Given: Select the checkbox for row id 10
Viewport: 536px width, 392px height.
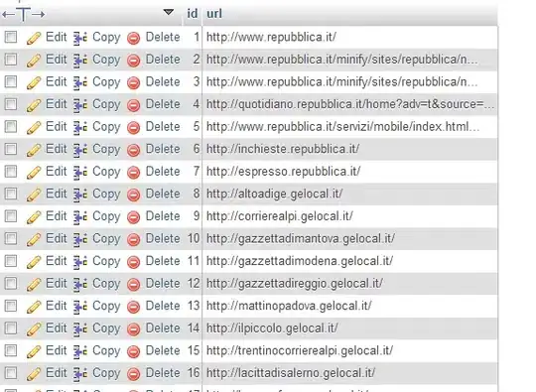Looking at the screenshot, I should pos(11,238).
